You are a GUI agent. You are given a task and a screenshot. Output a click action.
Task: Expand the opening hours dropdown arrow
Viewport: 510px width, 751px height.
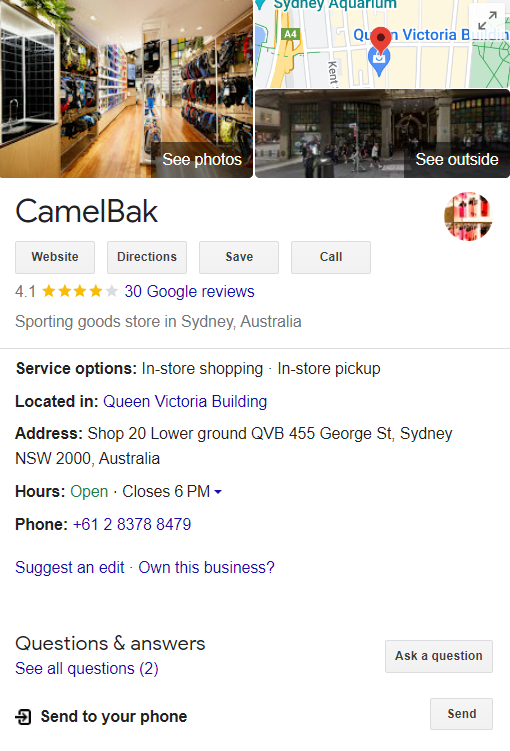click(x=218, y=492)
